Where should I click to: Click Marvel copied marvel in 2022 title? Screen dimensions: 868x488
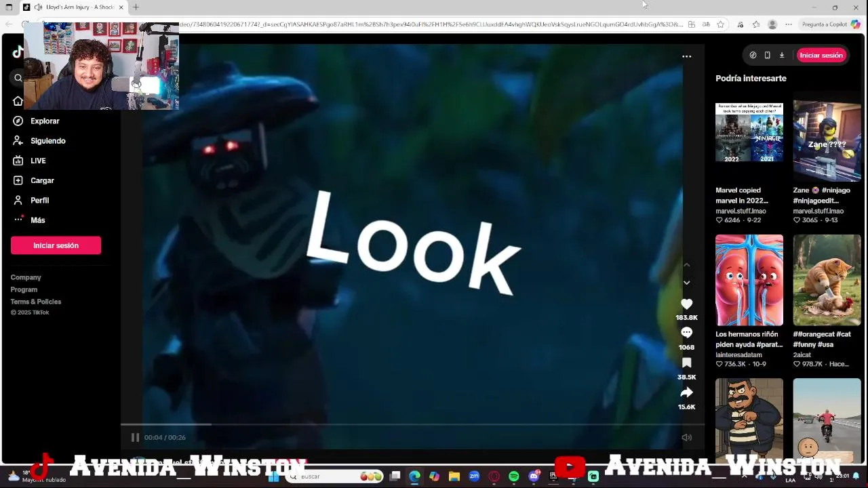point(742,195)
